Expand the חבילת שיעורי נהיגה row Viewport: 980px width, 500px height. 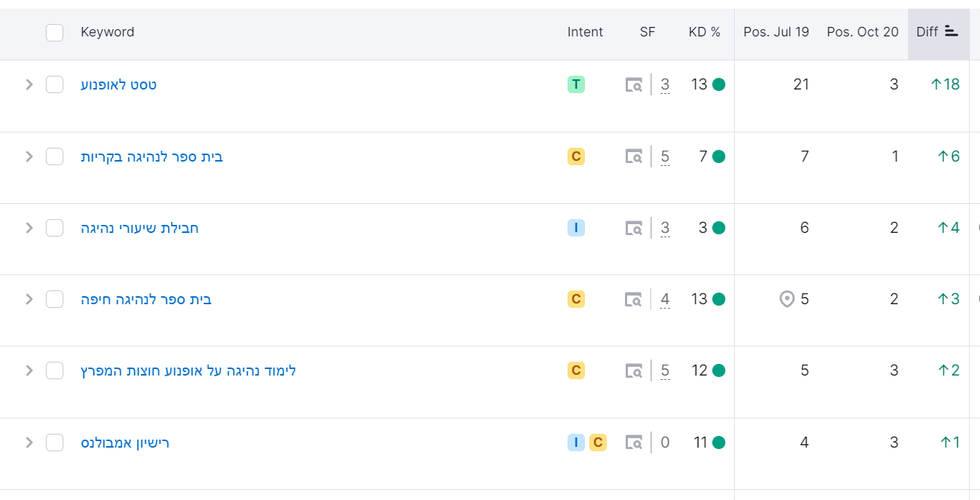29,228
